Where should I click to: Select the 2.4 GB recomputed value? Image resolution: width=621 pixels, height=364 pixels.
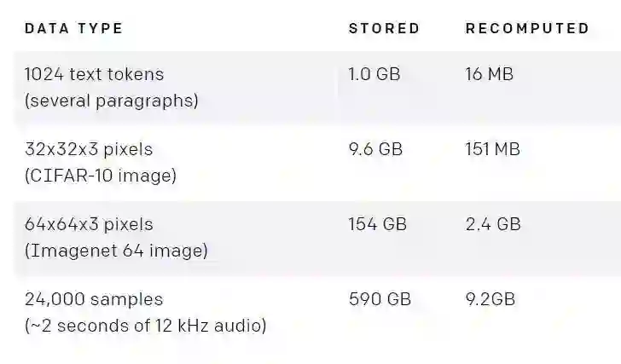tap(493, 224)
